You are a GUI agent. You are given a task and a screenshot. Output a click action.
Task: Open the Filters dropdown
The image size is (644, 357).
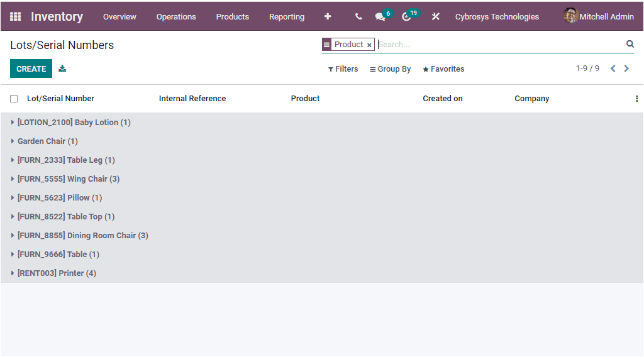[343, 69]
